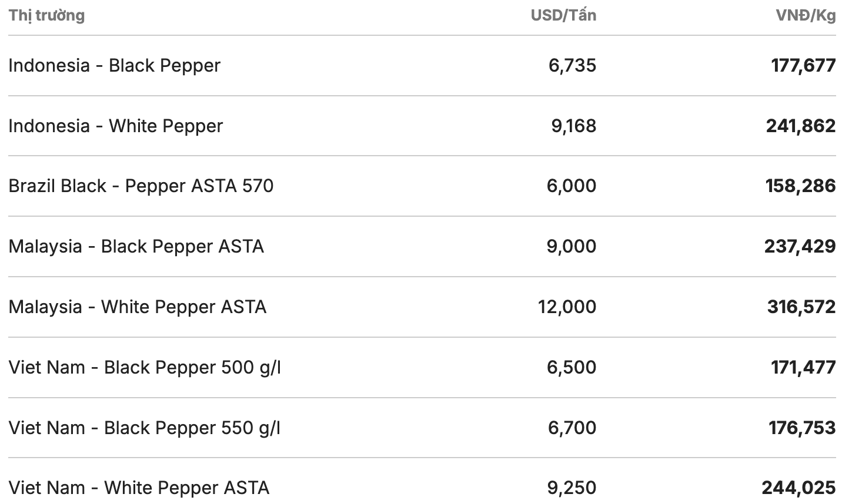Click the 316,572 VNĐ/Kg value
This screenshot has width=842, height=504.
point(801,307)
